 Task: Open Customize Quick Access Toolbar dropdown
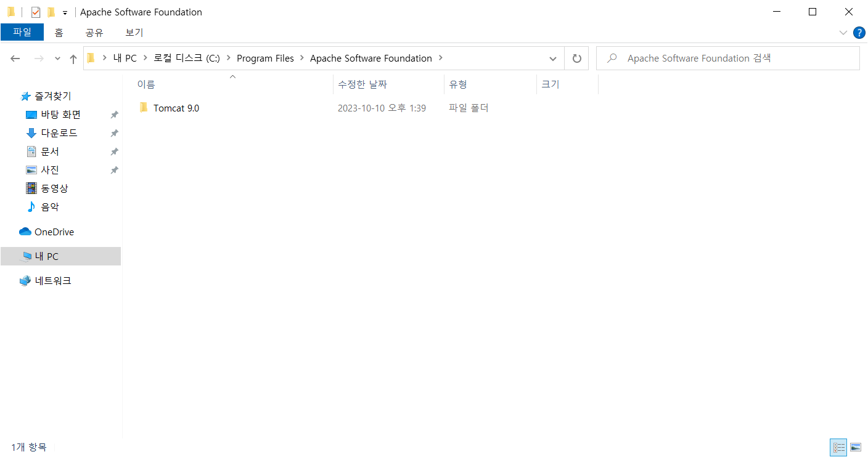click(x=65, y=12)
